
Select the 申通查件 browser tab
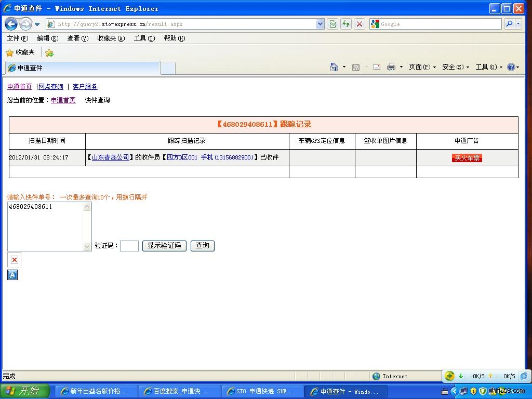[x=83, y=68]
